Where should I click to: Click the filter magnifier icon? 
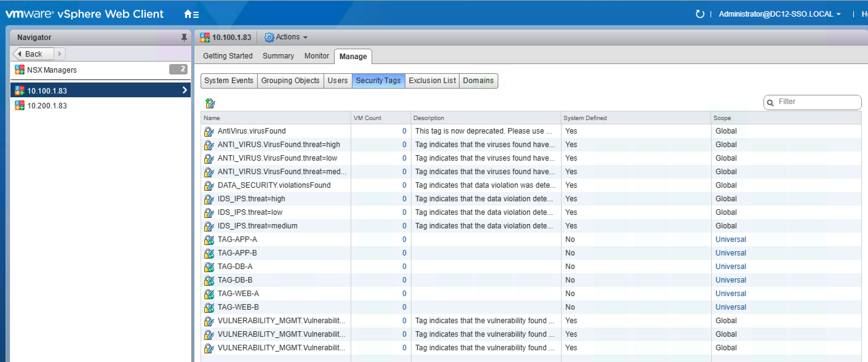[x=770, y=103]
